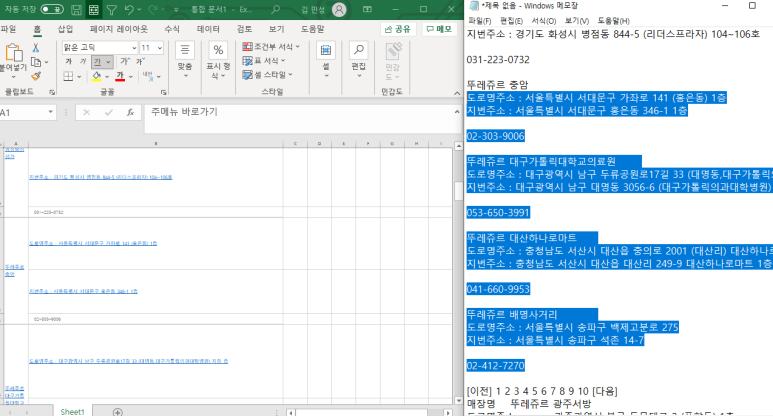Click the Borders icon
Image resolution: width=773 pixels, height=416 pixels.
69,76
